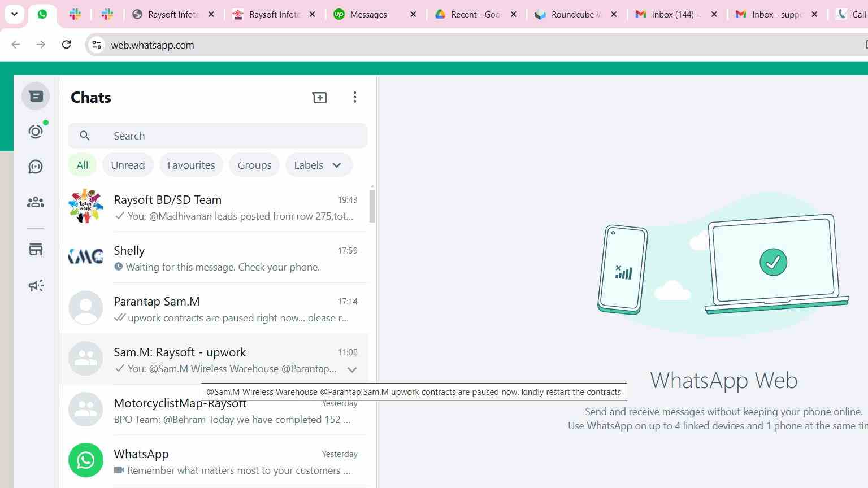Click the browser Back arrow

click(x=16, y=45)
